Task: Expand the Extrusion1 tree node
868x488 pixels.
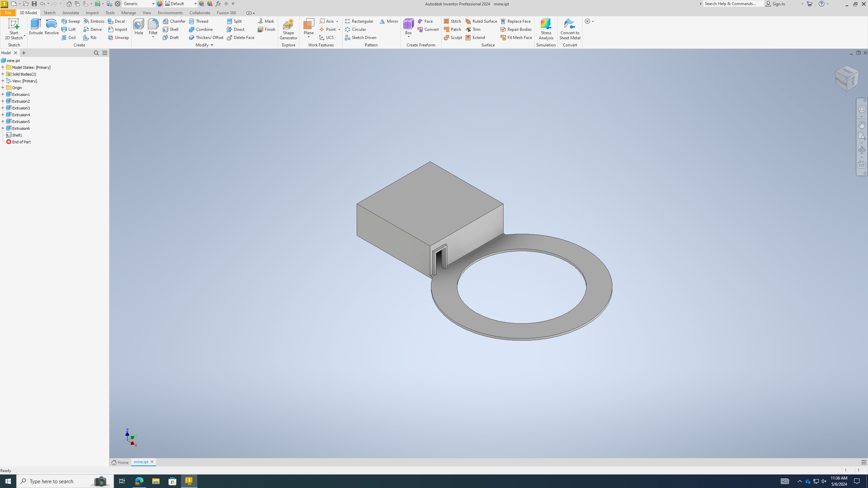Action: tap(3, 94)
